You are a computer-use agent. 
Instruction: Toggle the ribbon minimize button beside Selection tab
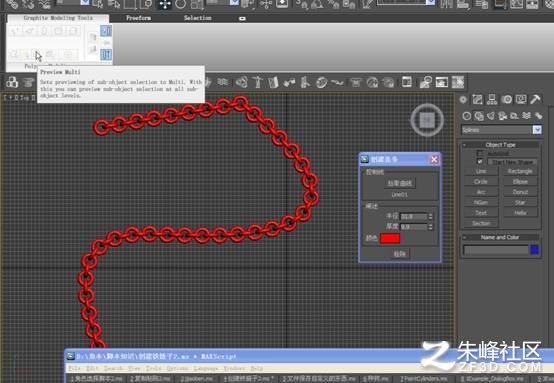coord(242,18)
